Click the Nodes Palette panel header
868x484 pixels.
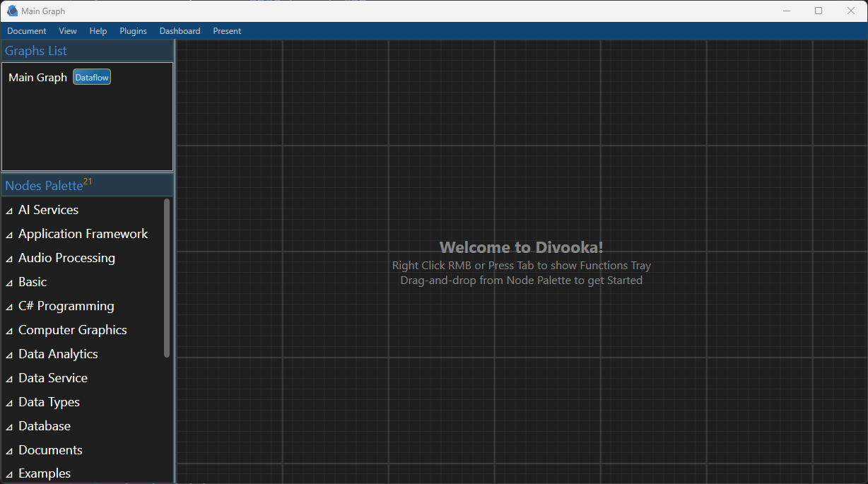pyautogui.click(x=88, y=185)
